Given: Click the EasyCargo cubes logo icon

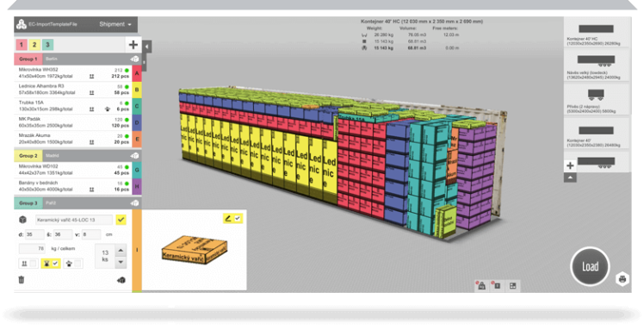Looking at the screenshot, I should click(21, 24).
